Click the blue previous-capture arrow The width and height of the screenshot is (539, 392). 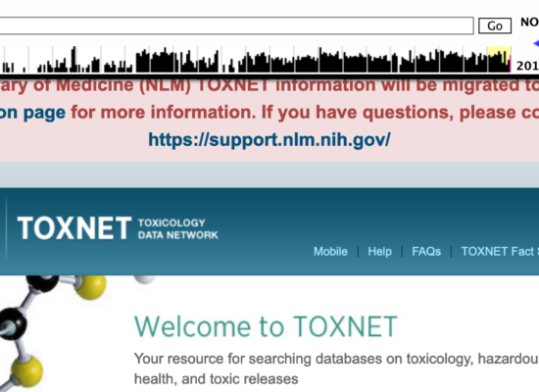click(535, 44)
